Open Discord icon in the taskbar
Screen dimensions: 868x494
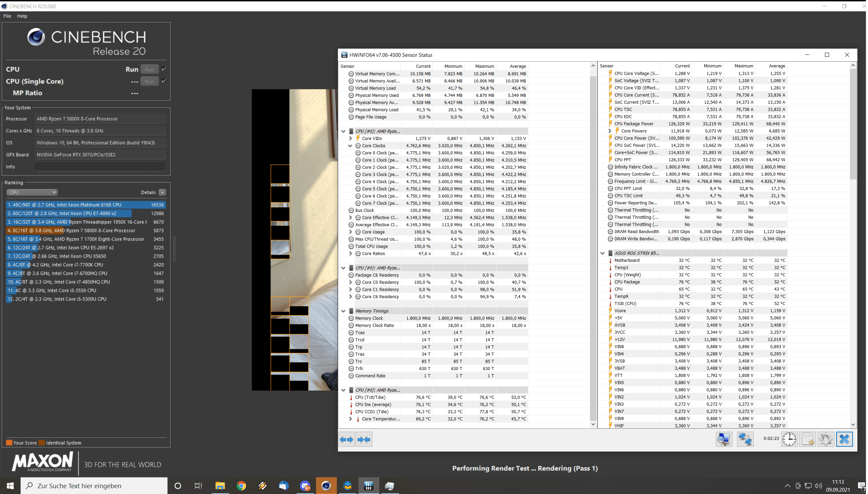(x=305, y=485)
